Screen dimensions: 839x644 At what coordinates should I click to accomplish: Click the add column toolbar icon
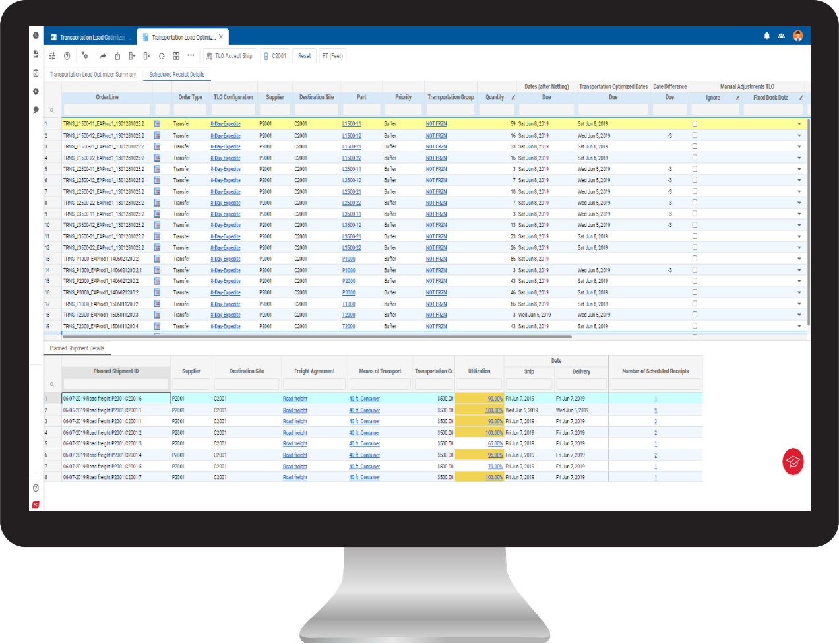pos(133,55)
